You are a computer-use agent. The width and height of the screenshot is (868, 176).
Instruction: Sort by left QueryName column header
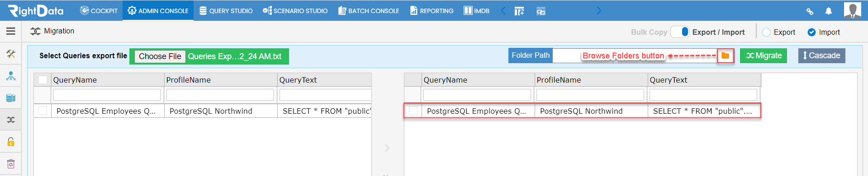click(108, 80)
